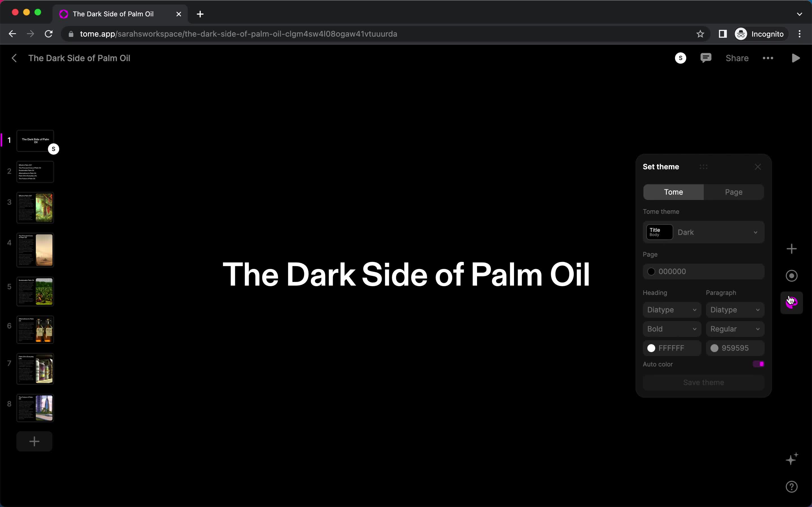Click Save theme button
The height and width of the screenshot is (507, 812).
click(x=703, y=382)
